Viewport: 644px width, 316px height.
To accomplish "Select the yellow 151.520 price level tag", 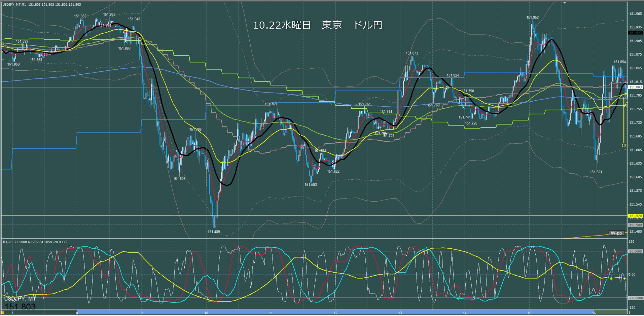I will (635, 216).
